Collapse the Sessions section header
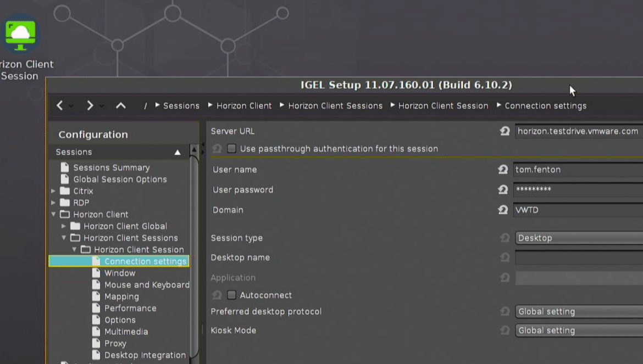 tap(178, 152)
